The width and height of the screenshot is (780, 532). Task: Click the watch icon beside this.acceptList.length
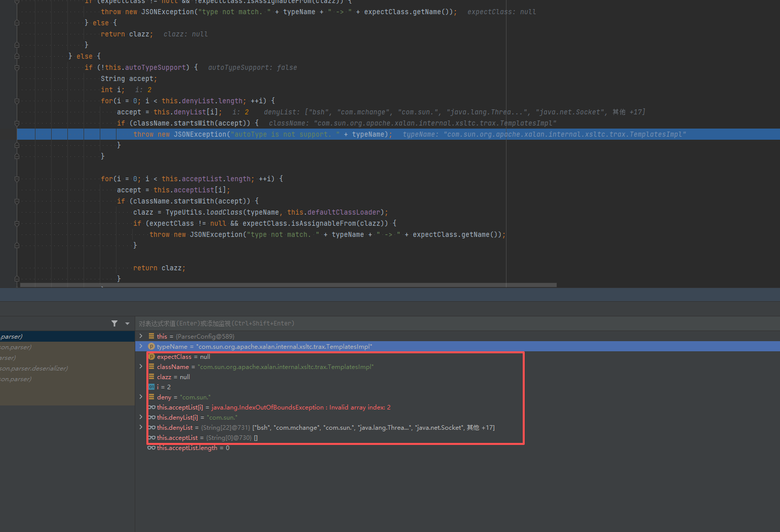[x=151, y=447]
